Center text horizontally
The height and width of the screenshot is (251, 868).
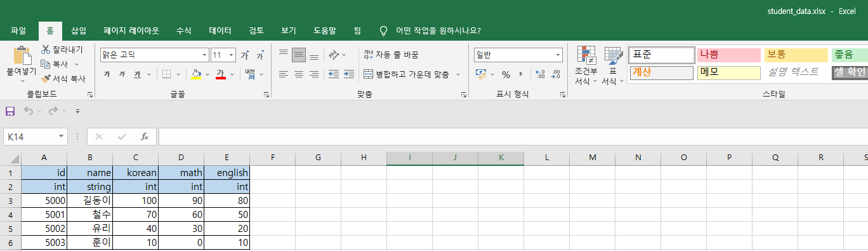[x=299, y=74]
